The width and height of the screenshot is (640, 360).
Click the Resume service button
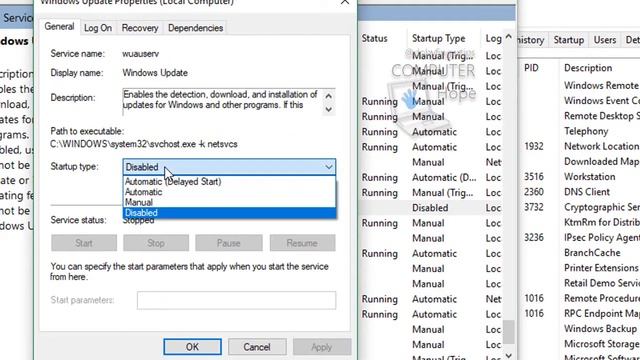tap(302, 243)
